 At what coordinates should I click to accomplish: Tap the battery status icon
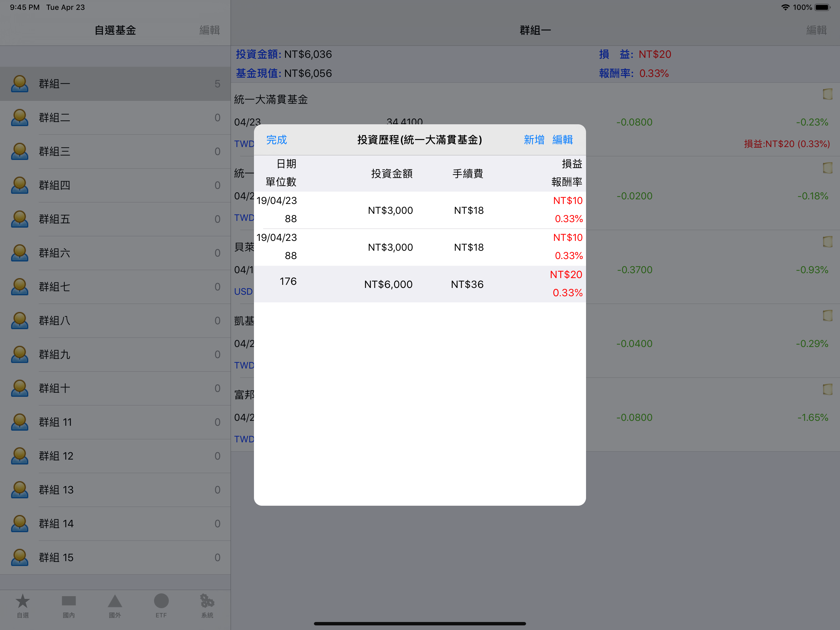click(823, 7)
